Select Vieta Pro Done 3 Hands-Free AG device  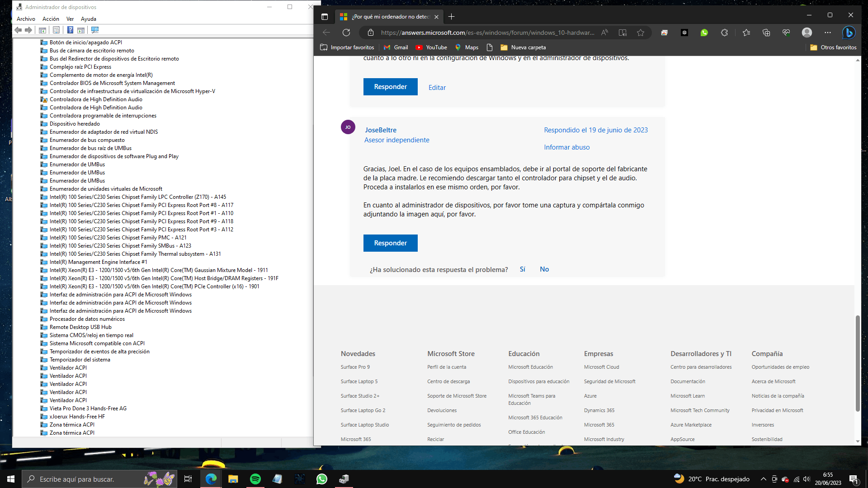pos(88,408)
